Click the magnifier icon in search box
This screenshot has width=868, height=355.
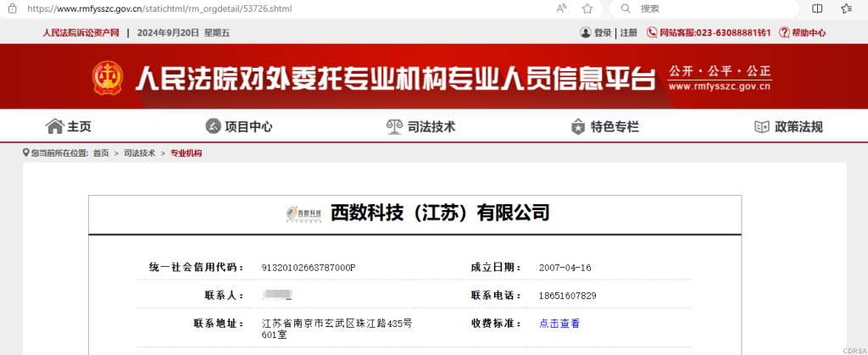click(626, 8)
